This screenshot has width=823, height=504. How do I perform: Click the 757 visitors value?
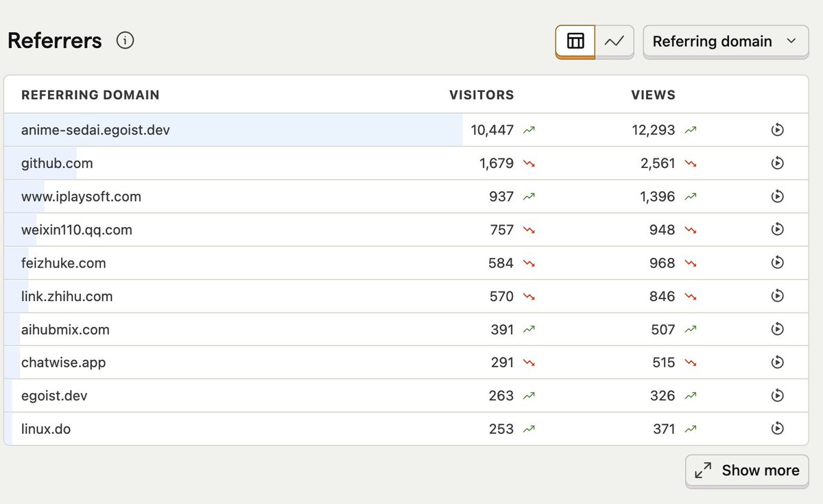pos(502,230)
